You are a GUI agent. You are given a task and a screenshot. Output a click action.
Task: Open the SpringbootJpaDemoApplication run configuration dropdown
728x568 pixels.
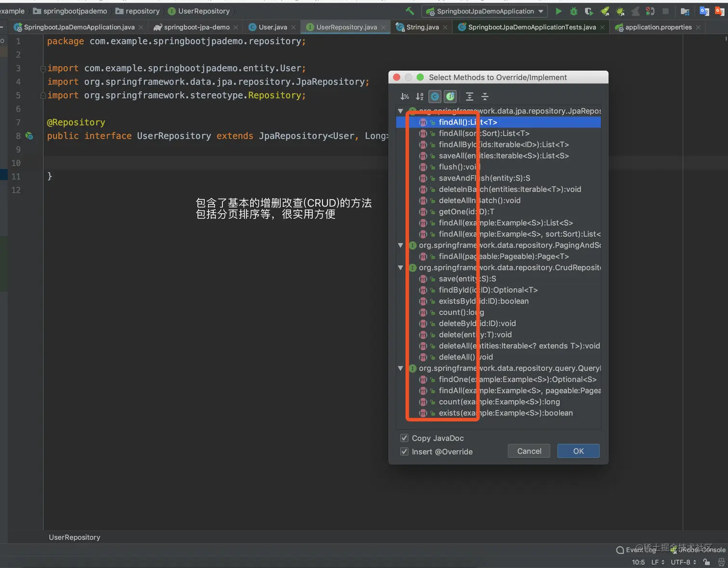coord(484,11)
